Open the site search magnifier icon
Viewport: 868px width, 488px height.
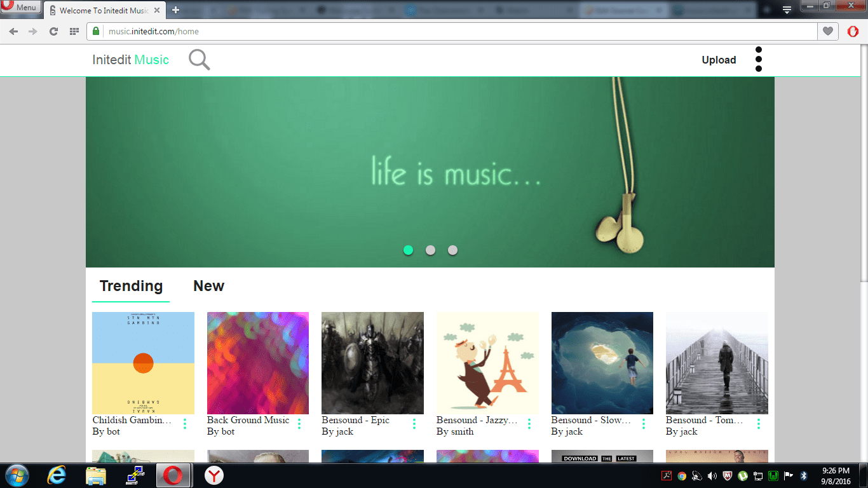pyautogui.click(x=199, y=59)
